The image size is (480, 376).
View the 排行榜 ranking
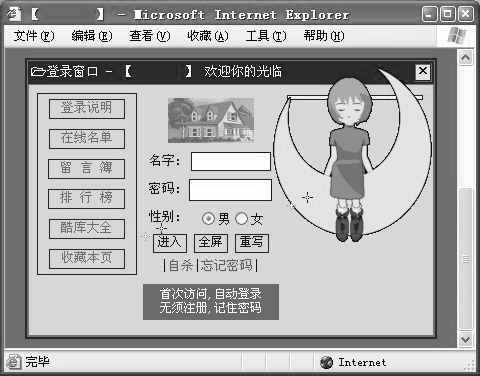[x=86, y=199]
